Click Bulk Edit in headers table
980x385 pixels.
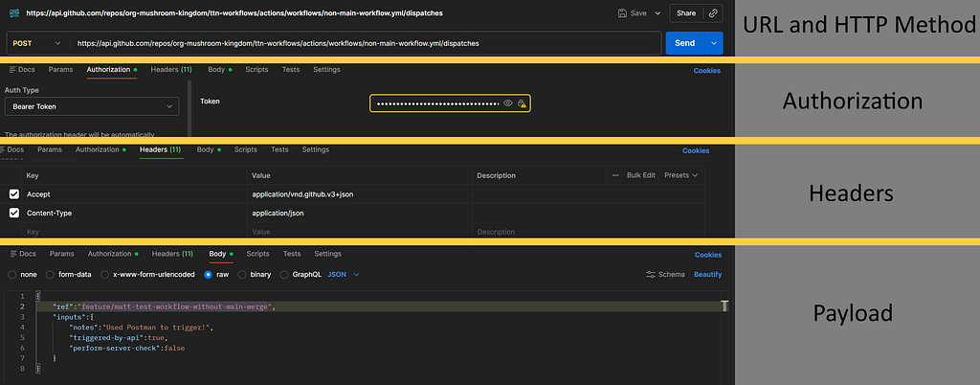point(641,175)
